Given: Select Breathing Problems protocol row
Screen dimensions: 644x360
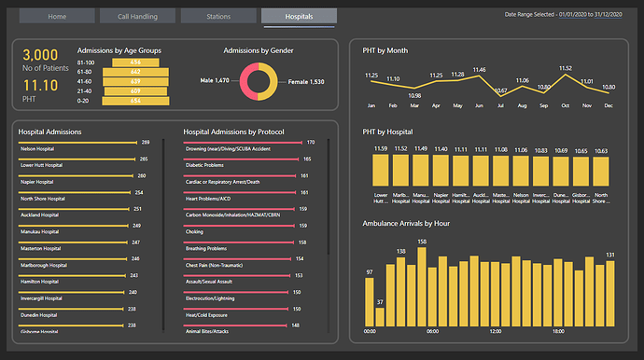Looking at the screenshot, I should (x=245, y=245).
